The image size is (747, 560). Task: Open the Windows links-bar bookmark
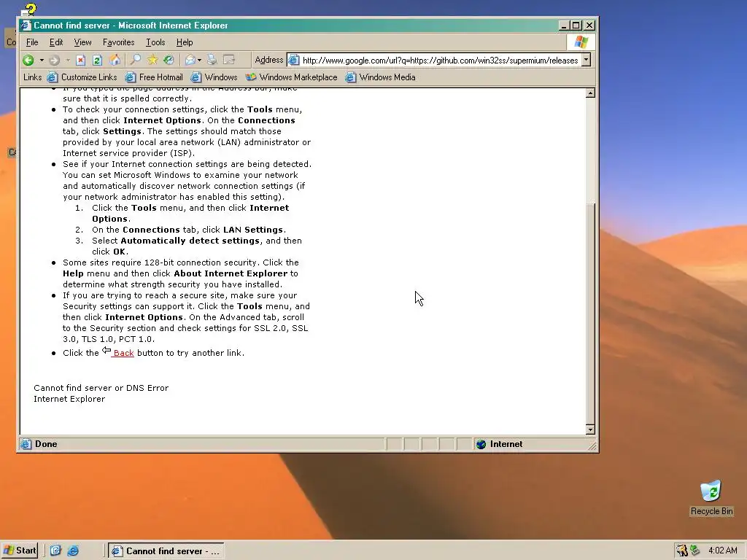[214, 77]
